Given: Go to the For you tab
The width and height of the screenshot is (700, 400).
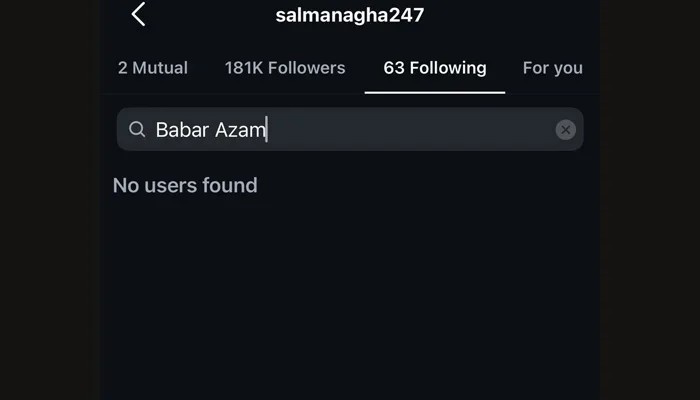Looking at the screenshot, I should [552, 68].
